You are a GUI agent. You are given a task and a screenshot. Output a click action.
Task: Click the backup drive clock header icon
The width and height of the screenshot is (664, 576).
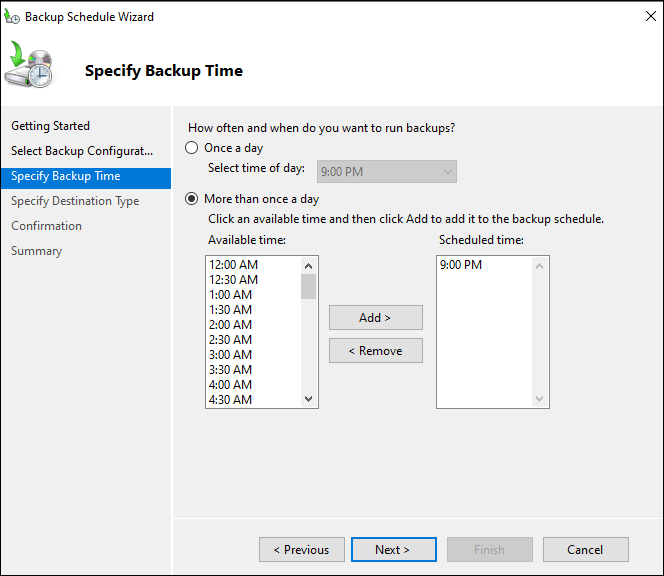click(30, 67)
